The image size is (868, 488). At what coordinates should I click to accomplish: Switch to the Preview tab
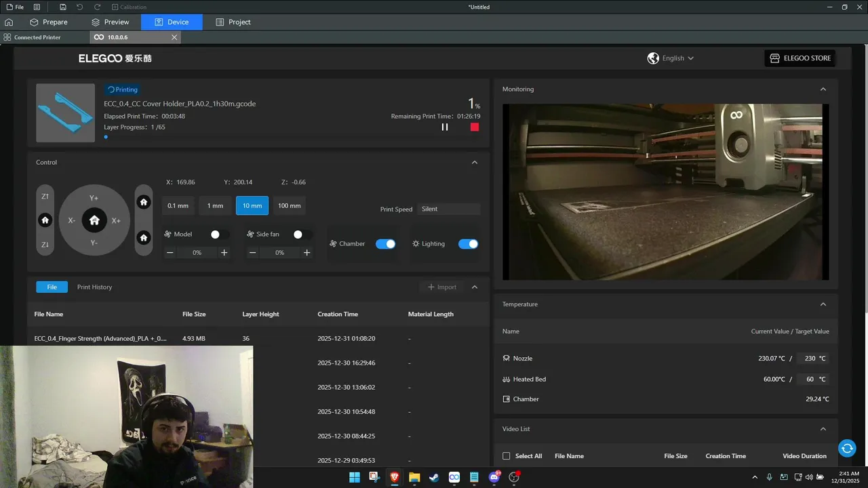110,22
